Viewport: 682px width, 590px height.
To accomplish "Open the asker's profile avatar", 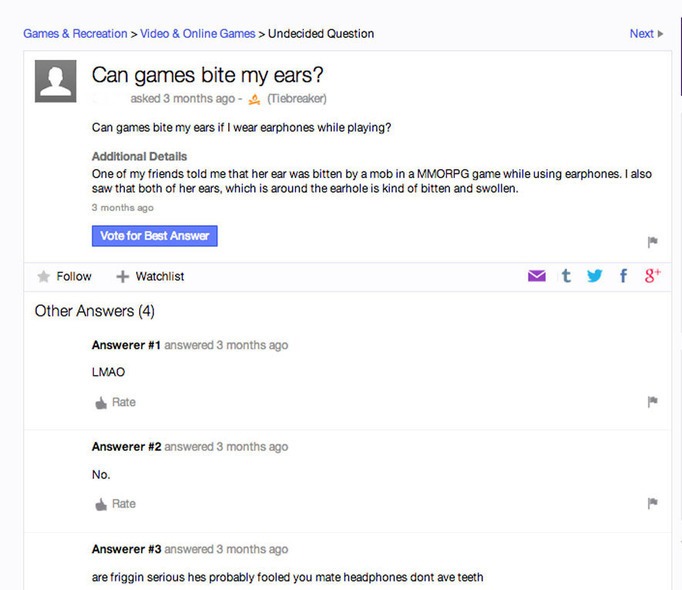I will (x=56, y=81).
